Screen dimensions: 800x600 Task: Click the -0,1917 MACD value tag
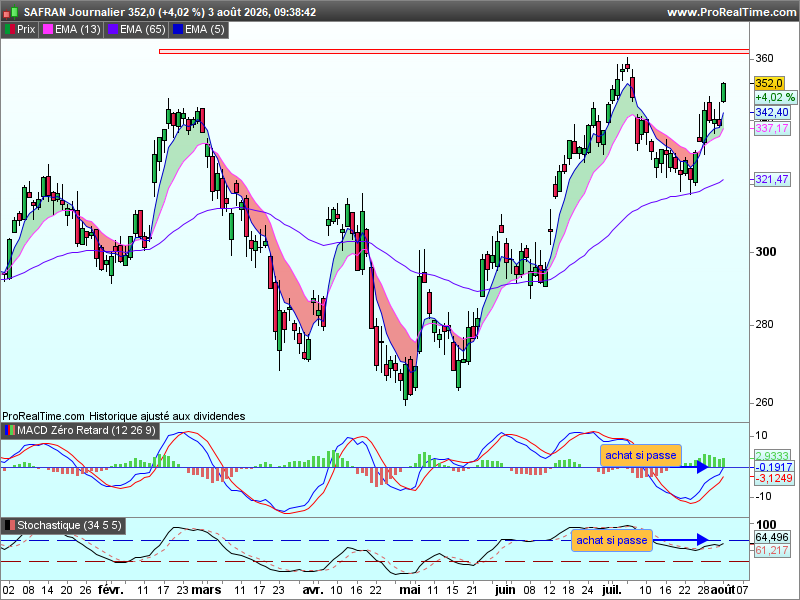[x=773, y=467]
